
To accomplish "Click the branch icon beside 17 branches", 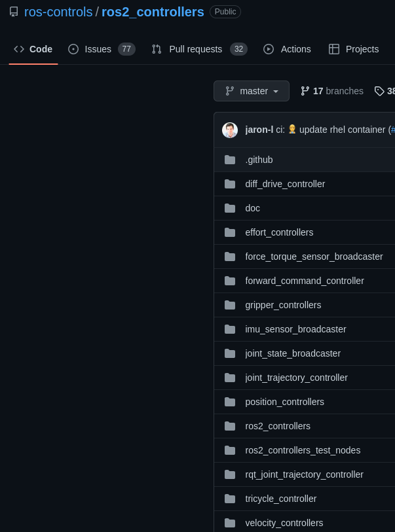I will pyautogui.click(x=305, y=91).
